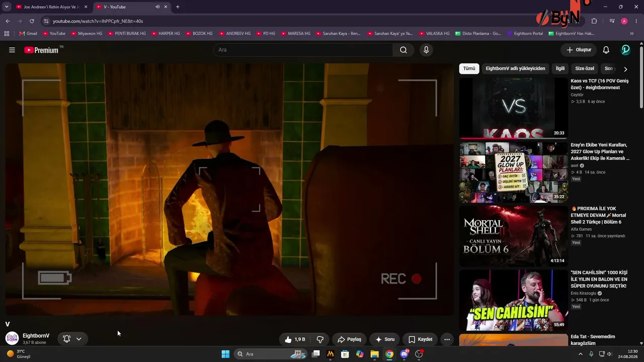Image resolution: width=644 pixels, height=362 pixels.
Task: Open a new browser tab
Action: pos(178,7)
